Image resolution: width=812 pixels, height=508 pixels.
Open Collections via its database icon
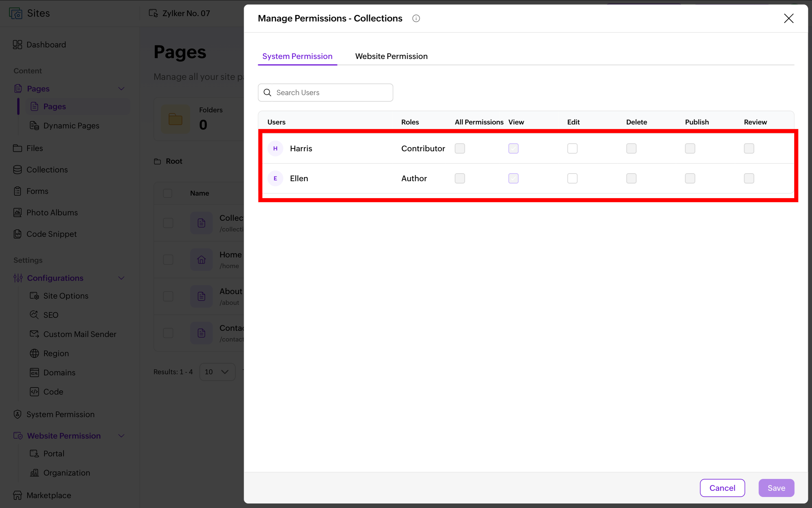17,170
